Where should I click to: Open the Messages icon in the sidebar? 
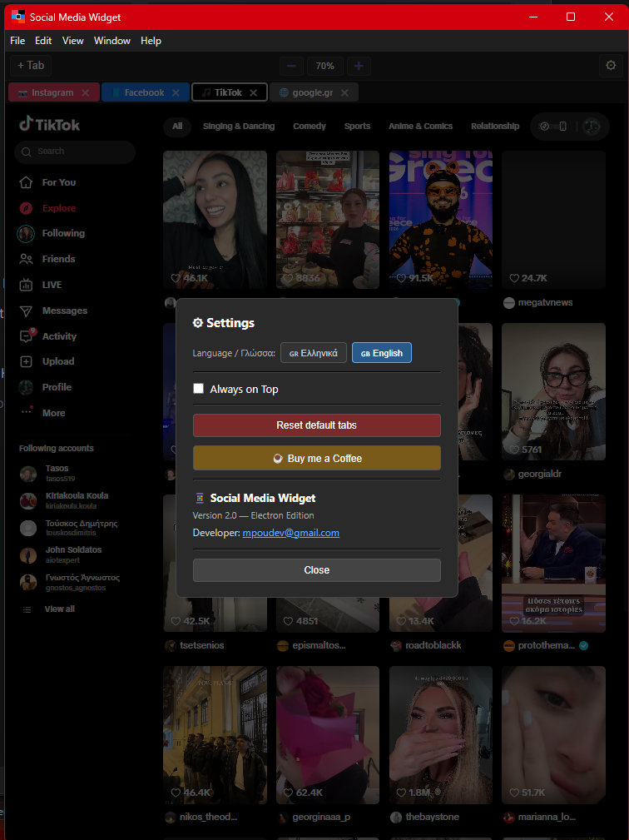[26, 311]
